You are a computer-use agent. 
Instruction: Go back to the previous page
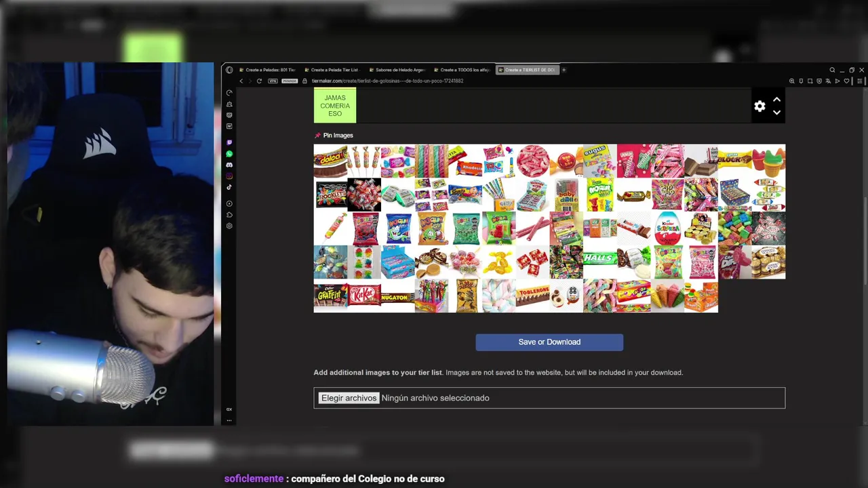click(x=241, y=81)
